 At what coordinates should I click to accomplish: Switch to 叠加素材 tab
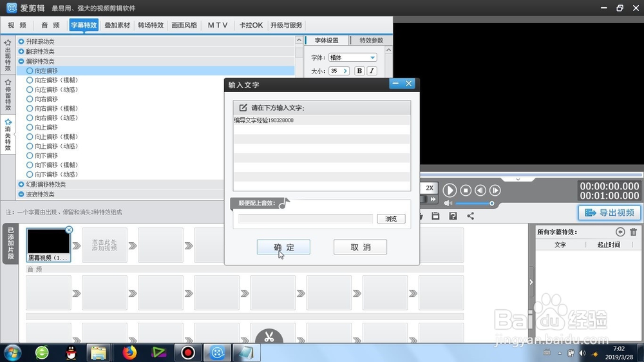[117, 25]
